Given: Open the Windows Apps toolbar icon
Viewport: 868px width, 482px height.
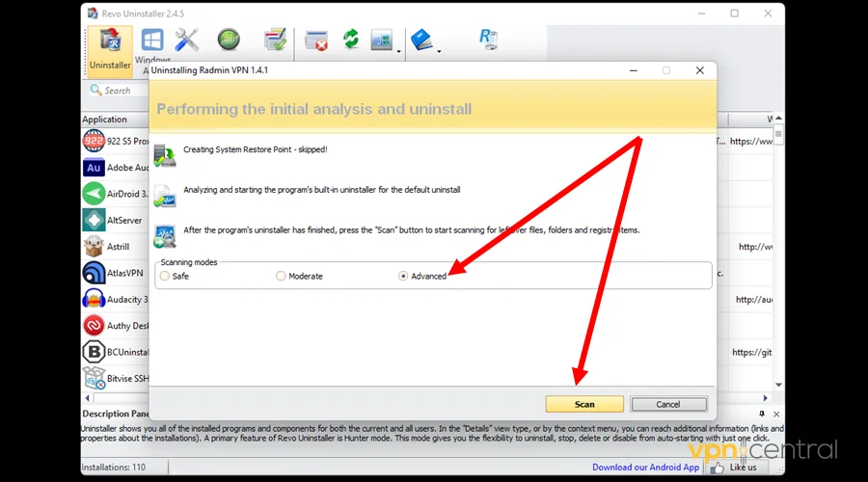Looking at the screenshot, I should (152, 40).
